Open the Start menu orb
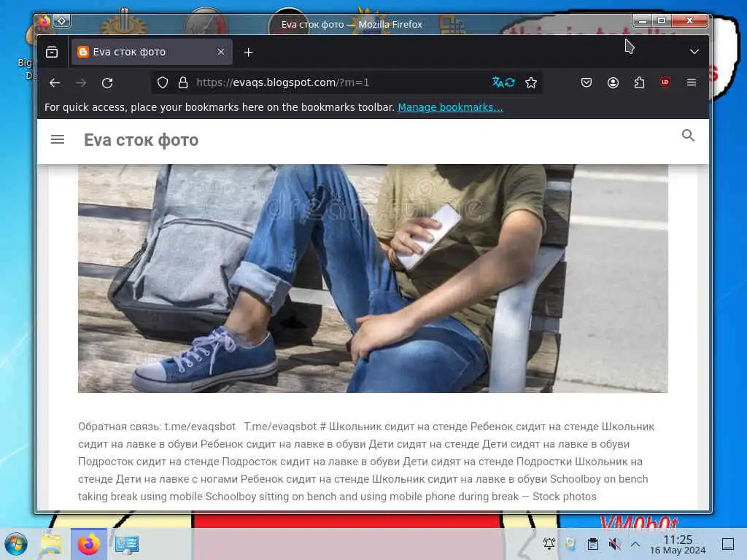 [x=16, y=544]
